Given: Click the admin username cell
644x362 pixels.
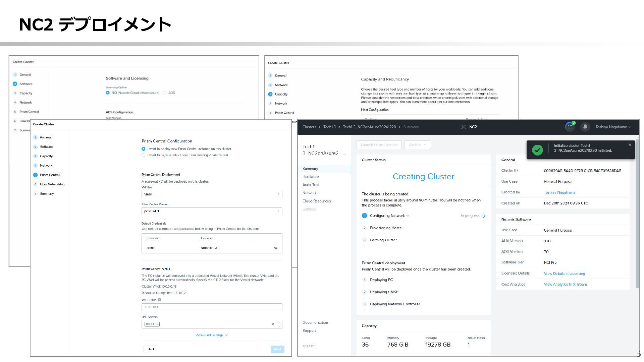Looking at the screenshot, I should click(151, 248).
